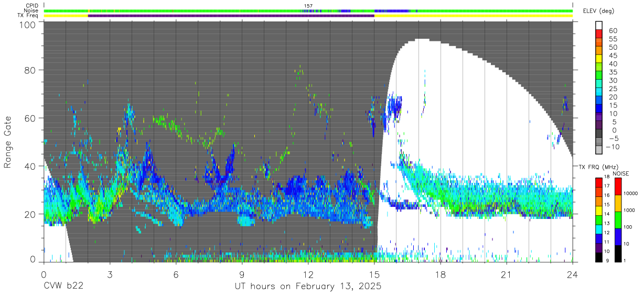Viewport: 644px width, 297px height.
Task: Click the purple TX Freq band
Action: (x=231, y=16)
